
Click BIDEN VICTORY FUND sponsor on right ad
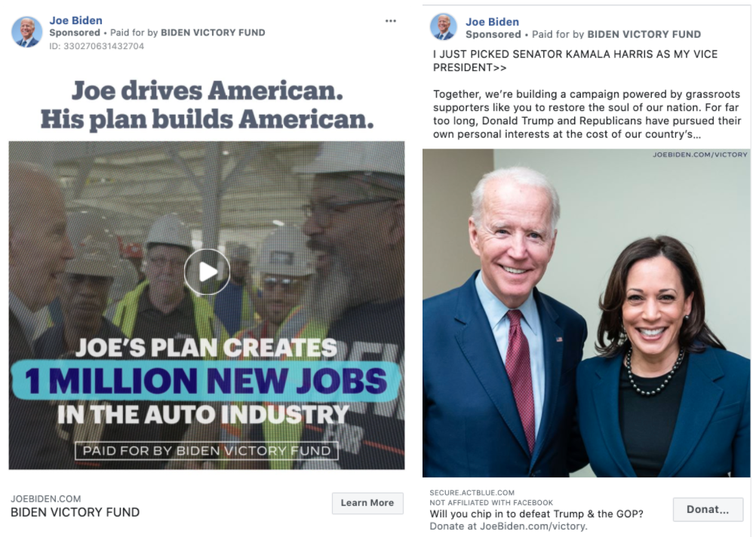(x=644, y=34)
